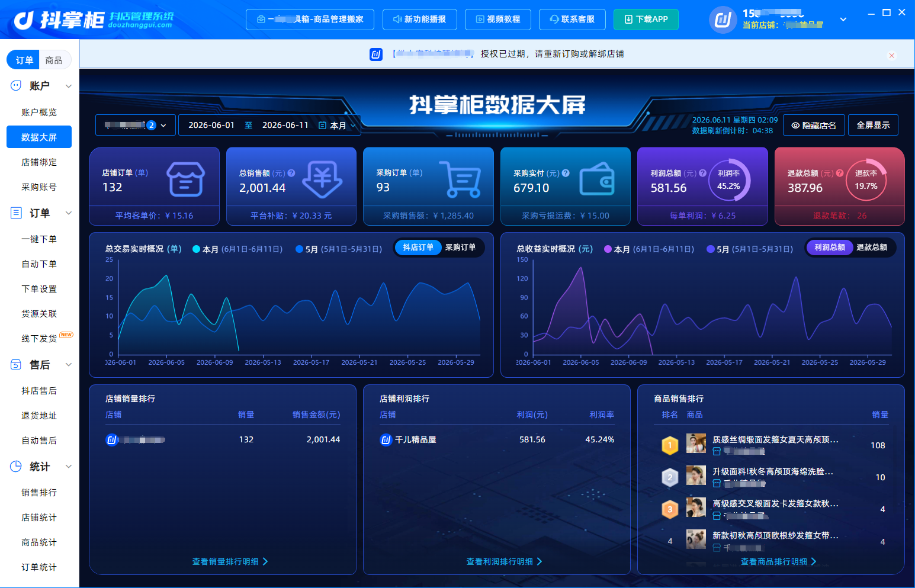Click the 账户 section icon in sidebar
Screen dimensions: 915x588
coord(16,86)
